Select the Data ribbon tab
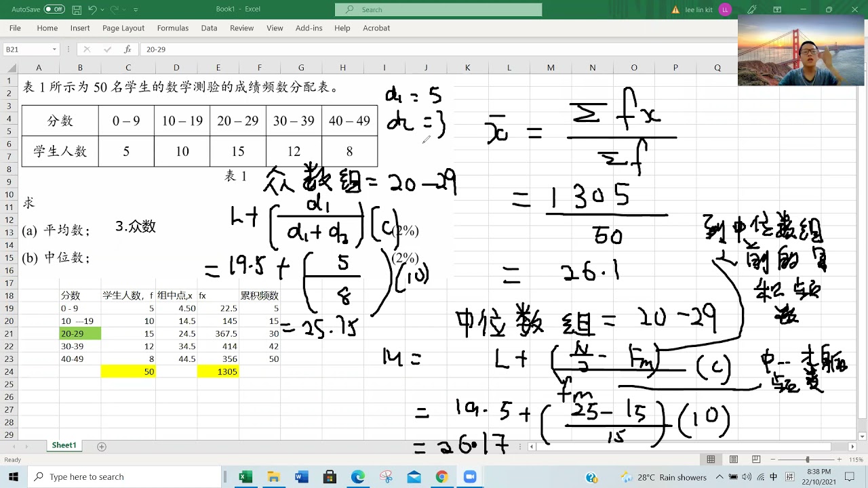Image resolution: width=868 pixels, height=488 pixels. (209, 28)
